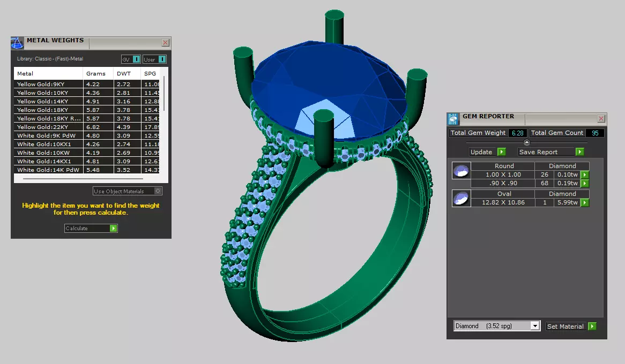Viewport: 625px width, 364px height.
Task: Collapse Gem Reporter with the round expander arrow
Action: [x=526, y=142]
